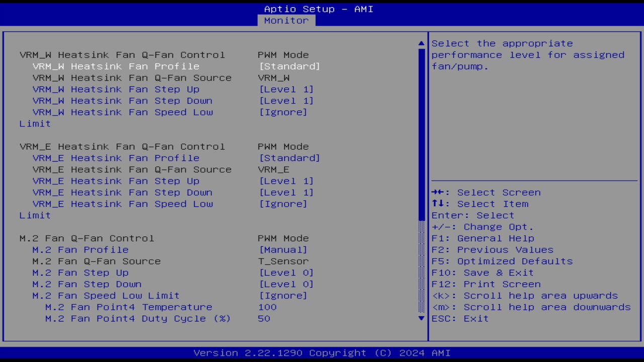Image resolution: width=644 pixels, height=362 pixels.
Task: Open VRM_E Heatsink Fan Profile [Standard] dropdown
Action: [x=289, y=158]
